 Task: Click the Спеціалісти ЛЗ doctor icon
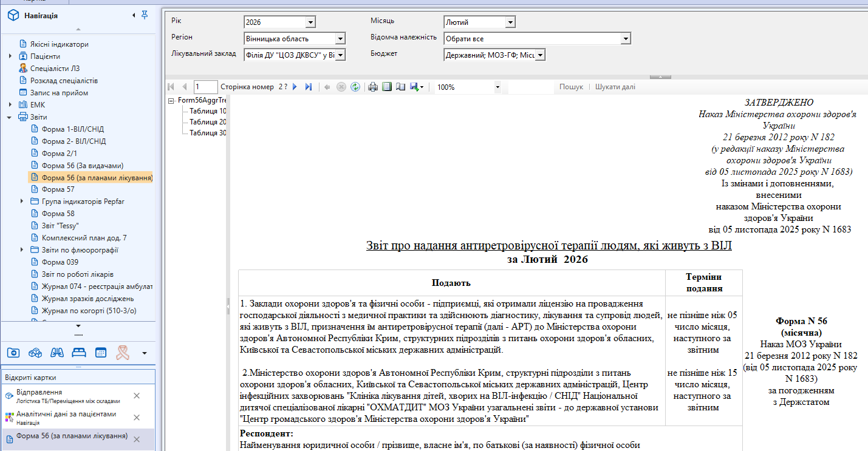[x=23, y=69]
